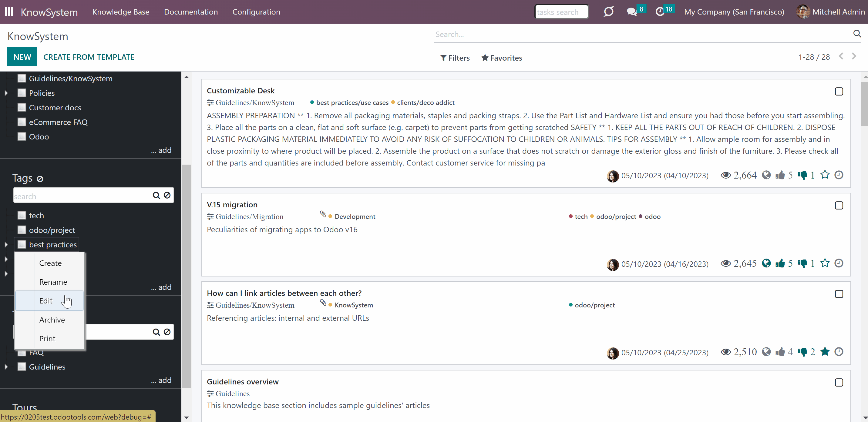Star the V.15 migration article
Viewport: 868px width, 422px height.
(x=825, y=263)
